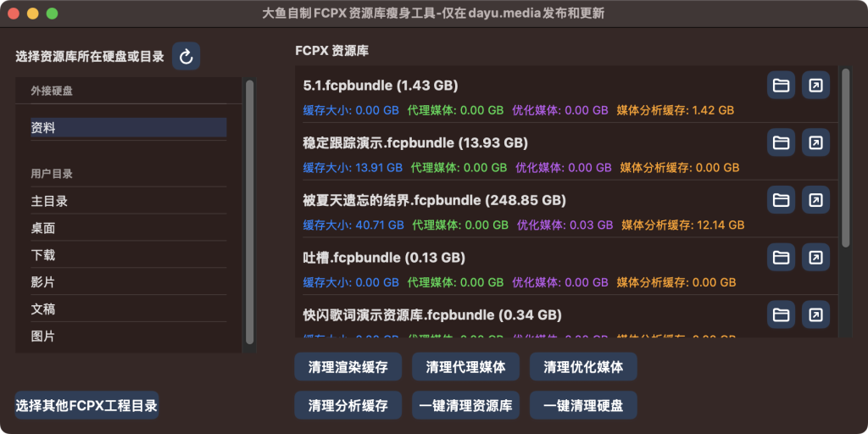Viewport: 868px width, 434px height.
Task: Open folder icon for 5.1.fcpbundle
Action: click(x=781, y=86)
